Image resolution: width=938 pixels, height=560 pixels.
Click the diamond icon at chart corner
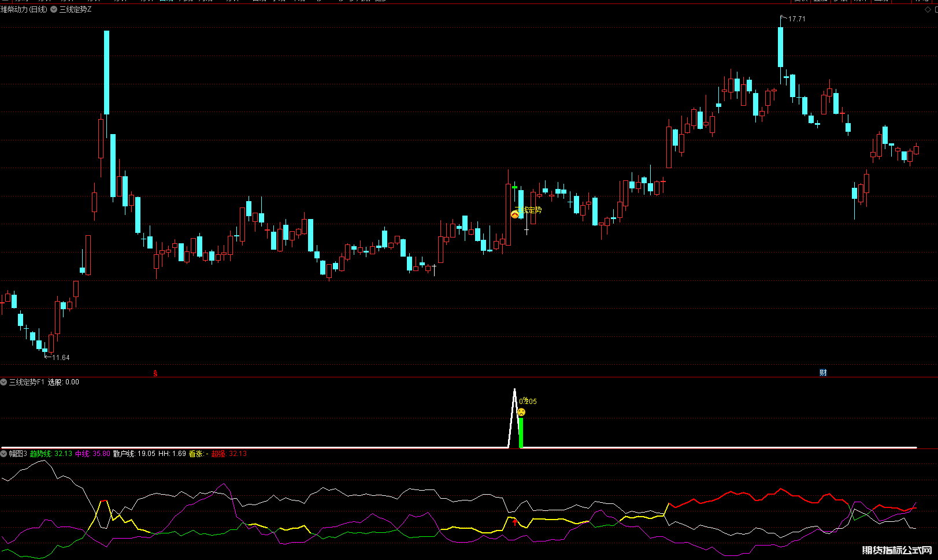pyautogui.click(x=929, y=10)
